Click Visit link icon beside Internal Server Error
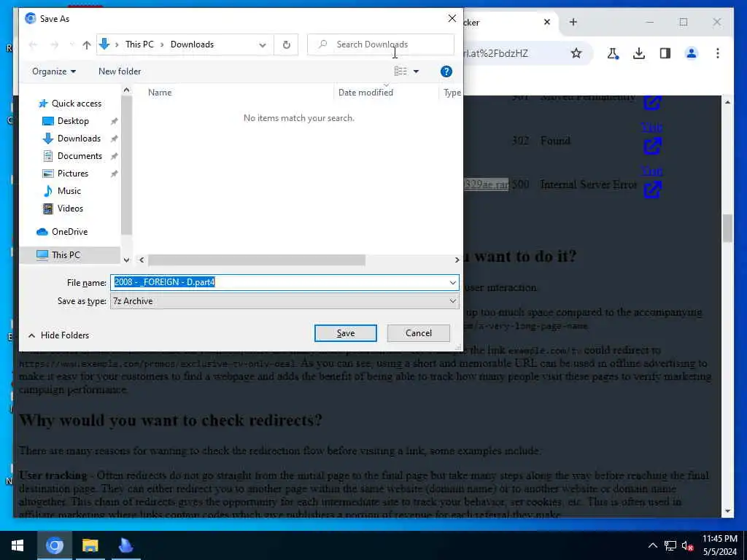Screen dimensions: 747x560 tap(652, 190)
